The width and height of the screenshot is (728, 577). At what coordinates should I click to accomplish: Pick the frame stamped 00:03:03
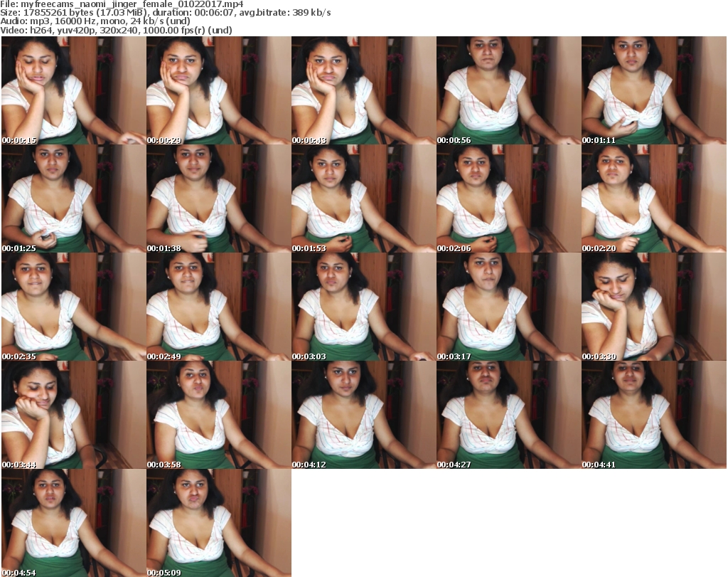pos(363,307)
